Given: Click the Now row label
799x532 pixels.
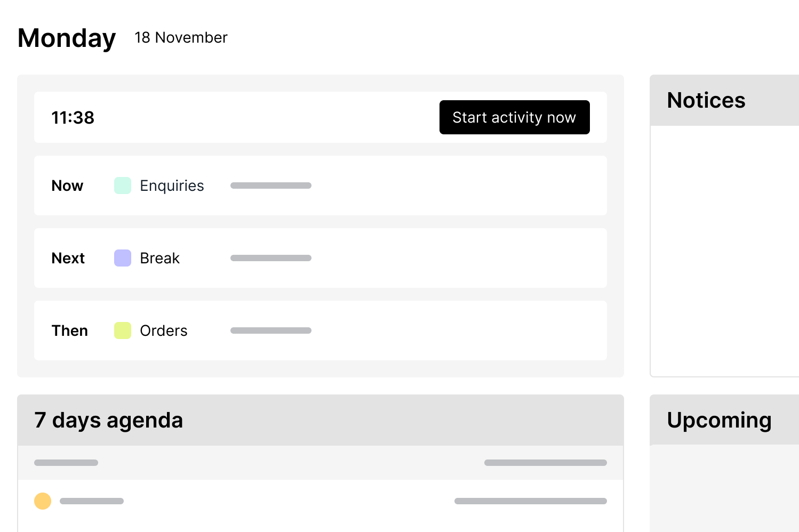Looking at the screenshot, I should point(67,186).
